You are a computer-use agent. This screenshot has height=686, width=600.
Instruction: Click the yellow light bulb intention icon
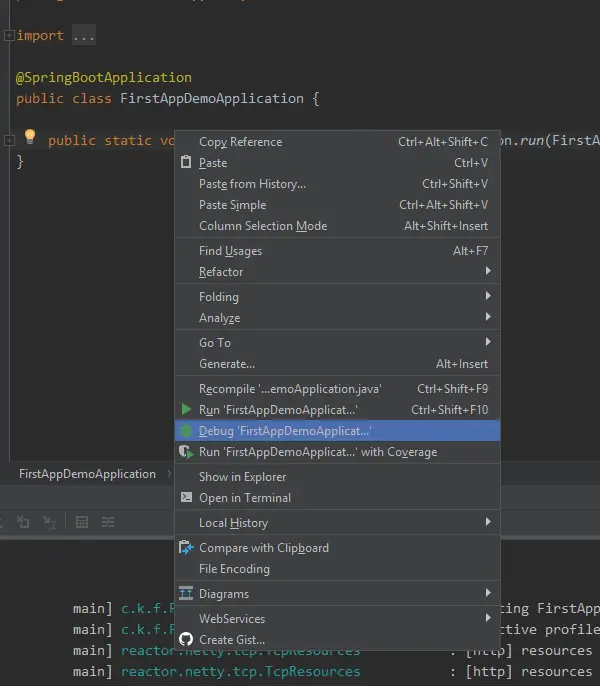[30, 136]
